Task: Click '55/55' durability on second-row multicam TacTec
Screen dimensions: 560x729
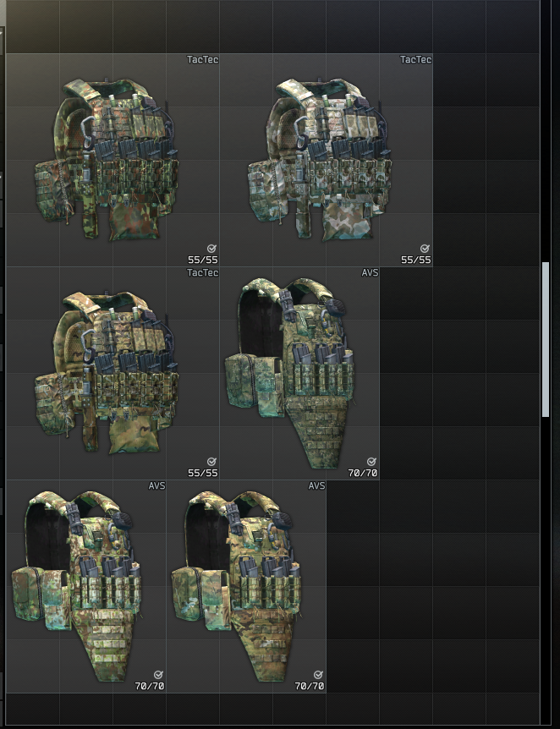Action: click(x=203, y=473)
